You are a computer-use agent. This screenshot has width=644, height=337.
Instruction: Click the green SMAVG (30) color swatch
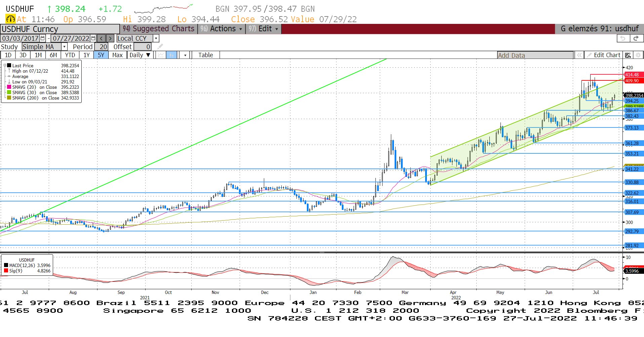[9, 92]
